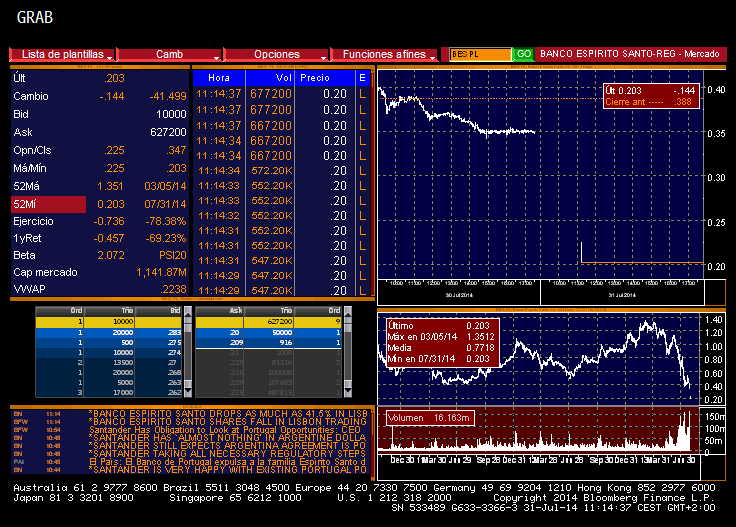Expand the Camb dropdown arrow
The width and height of the screenshot is (736, 527).
click(x=216, y=58)
